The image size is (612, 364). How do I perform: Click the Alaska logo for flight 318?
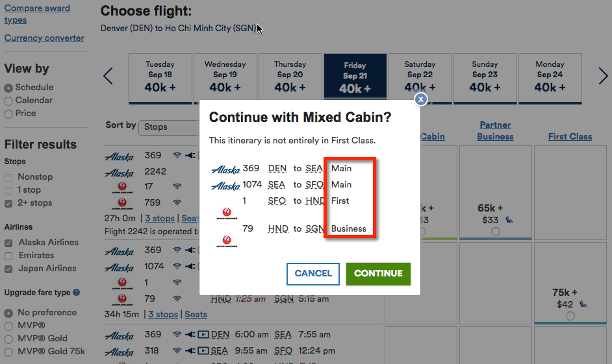pyautogui.click(x=120, y=352)
